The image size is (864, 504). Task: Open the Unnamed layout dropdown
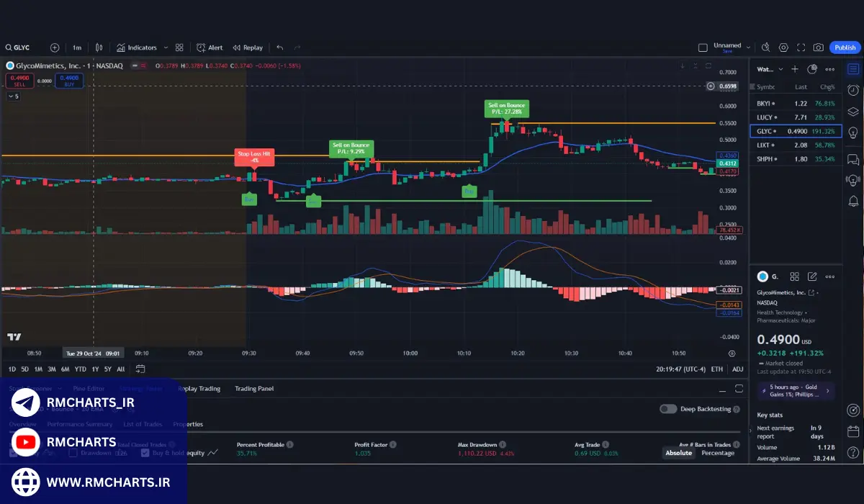point(749,48)
